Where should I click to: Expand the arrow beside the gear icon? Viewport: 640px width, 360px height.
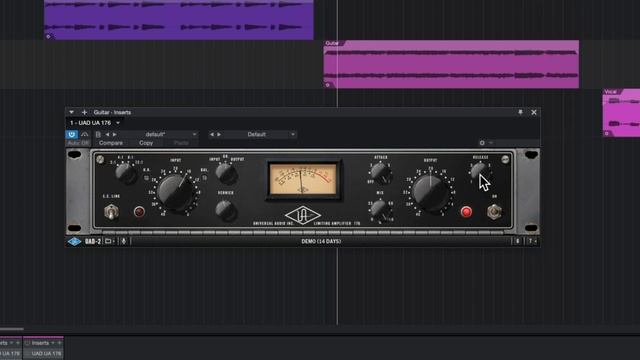pos(491,143)
